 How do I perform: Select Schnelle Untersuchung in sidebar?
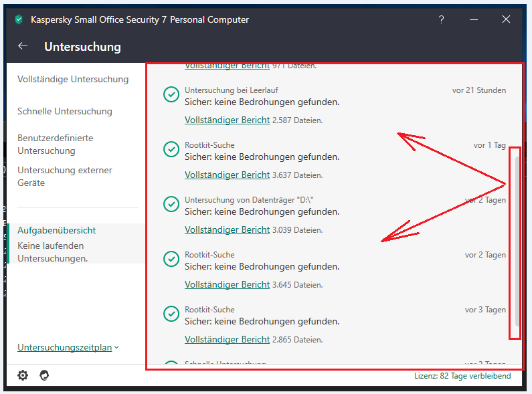[x=65, y=111]
